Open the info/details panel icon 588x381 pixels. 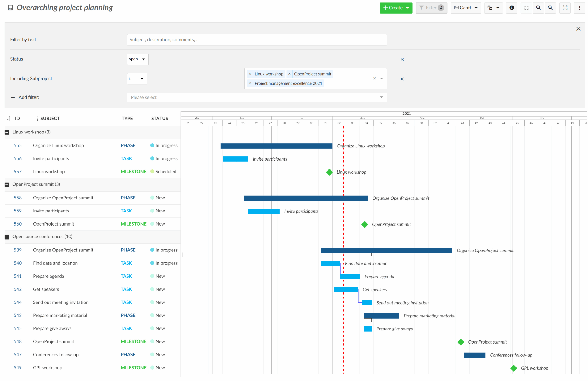coord(512,8)
